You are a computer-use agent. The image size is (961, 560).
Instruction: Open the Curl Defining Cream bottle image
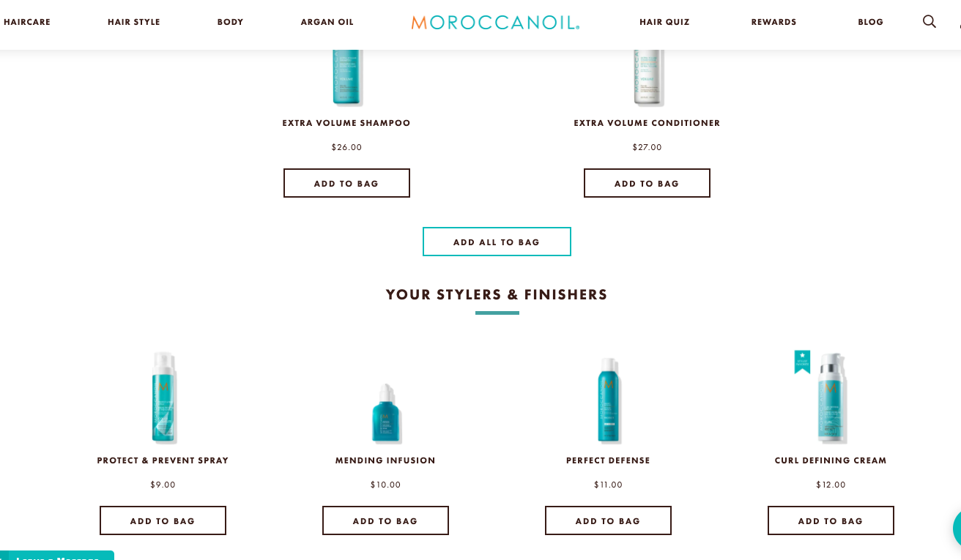(x=831, y=399)
